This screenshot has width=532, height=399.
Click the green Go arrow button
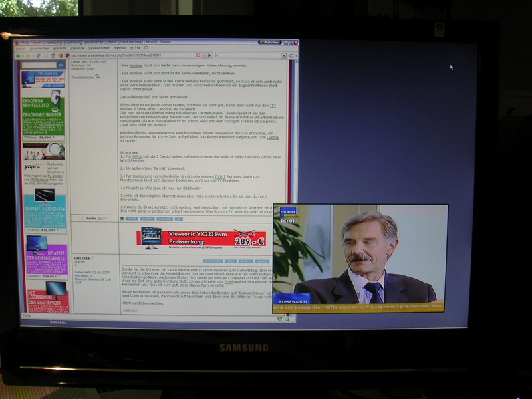(210, 55)
